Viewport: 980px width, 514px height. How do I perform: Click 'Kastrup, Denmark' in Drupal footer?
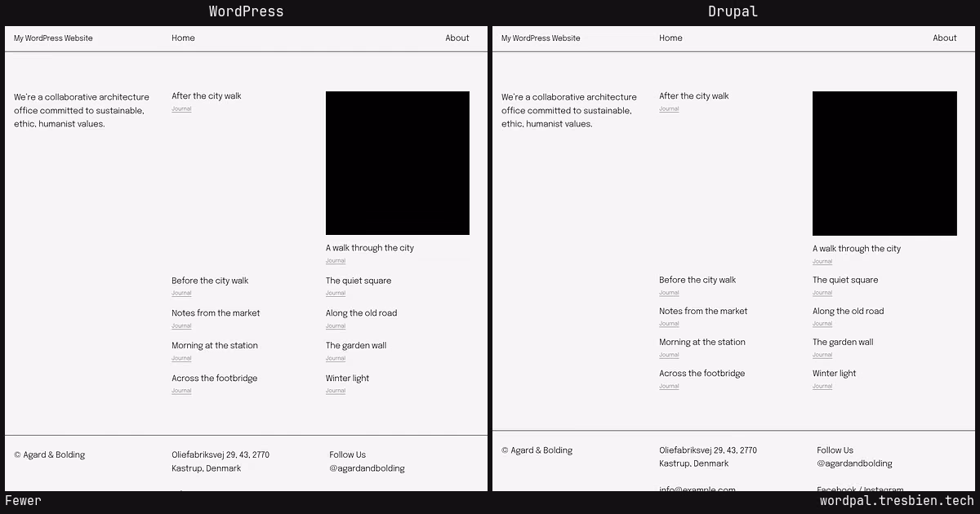[x=694, y=463]
